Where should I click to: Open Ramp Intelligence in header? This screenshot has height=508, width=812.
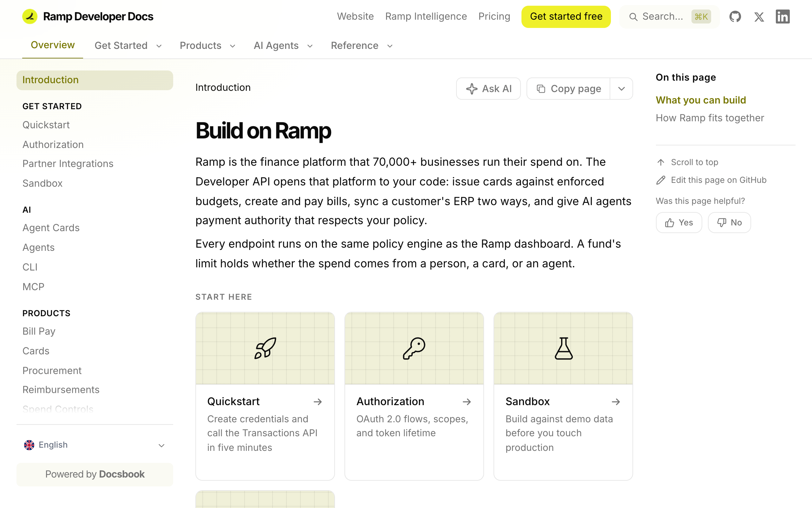[426, 17]
